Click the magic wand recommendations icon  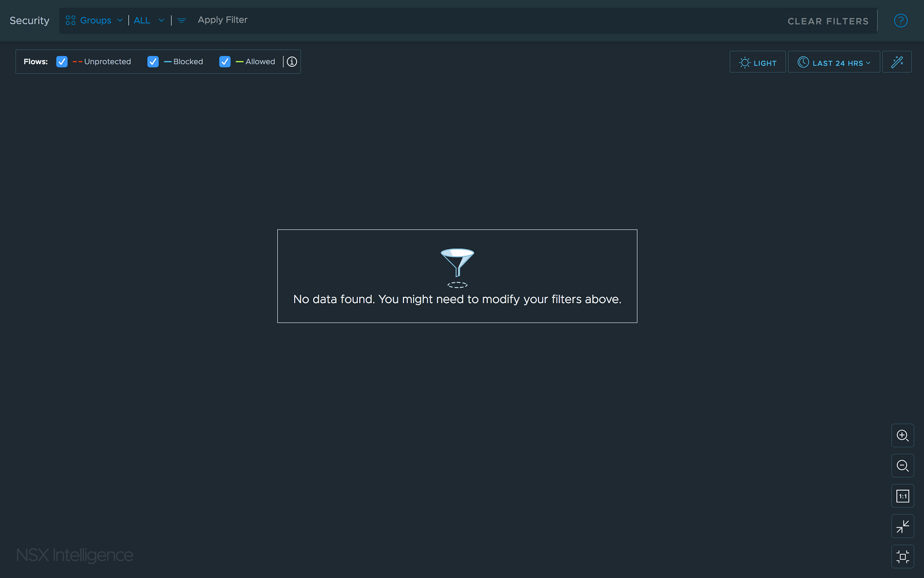(897, 62)
